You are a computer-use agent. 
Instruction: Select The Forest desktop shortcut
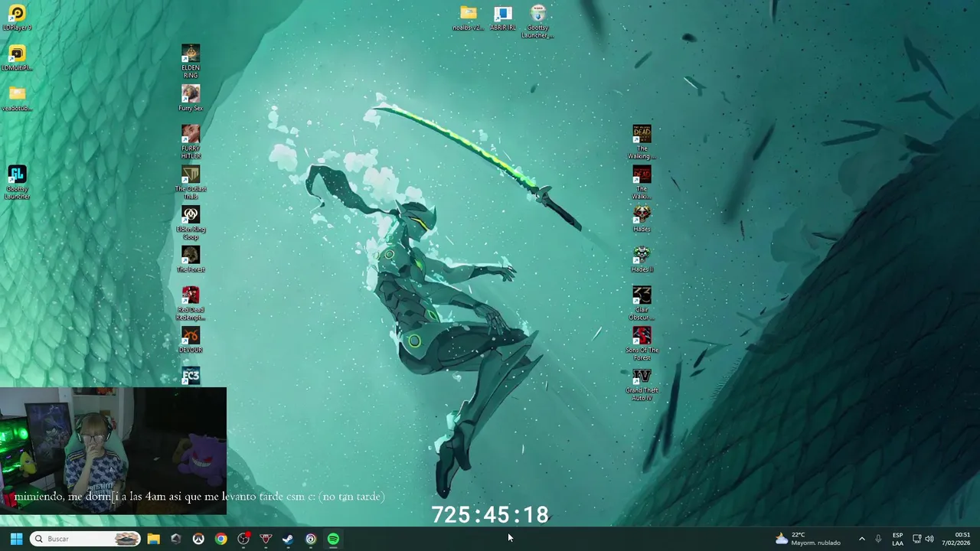[191, 259]
